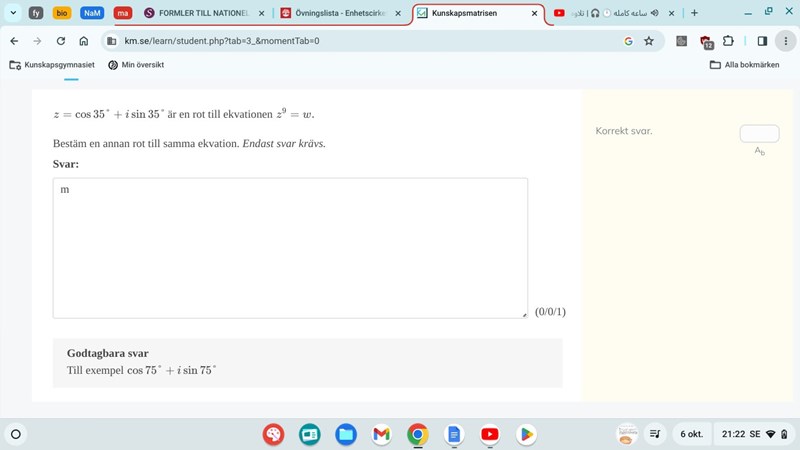
Task: Open the Chrome side panel icon
Action: 762,41
